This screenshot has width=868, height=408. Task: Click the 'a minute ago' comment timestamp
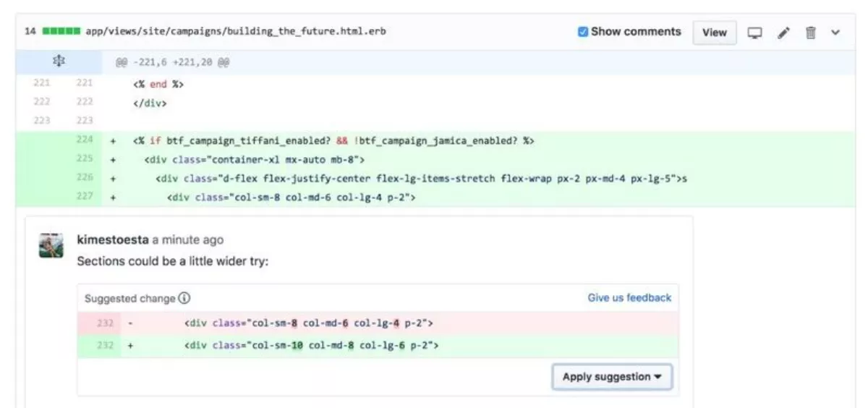187,240
